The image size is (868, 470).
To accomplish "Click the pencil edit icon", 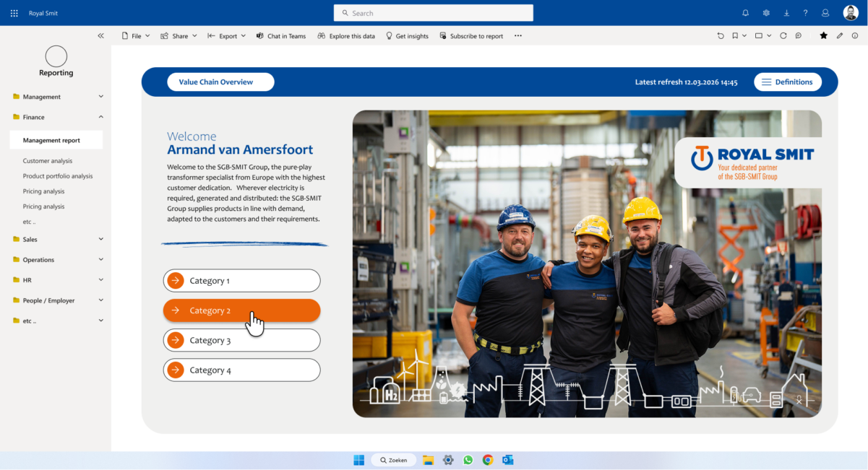I will click(840, 36).
